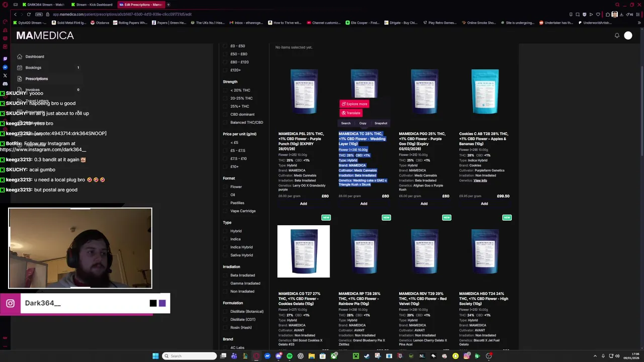Add MAMEDICA TC Wedding Layer to prescription
644x362 pixels.
point(364,204)
